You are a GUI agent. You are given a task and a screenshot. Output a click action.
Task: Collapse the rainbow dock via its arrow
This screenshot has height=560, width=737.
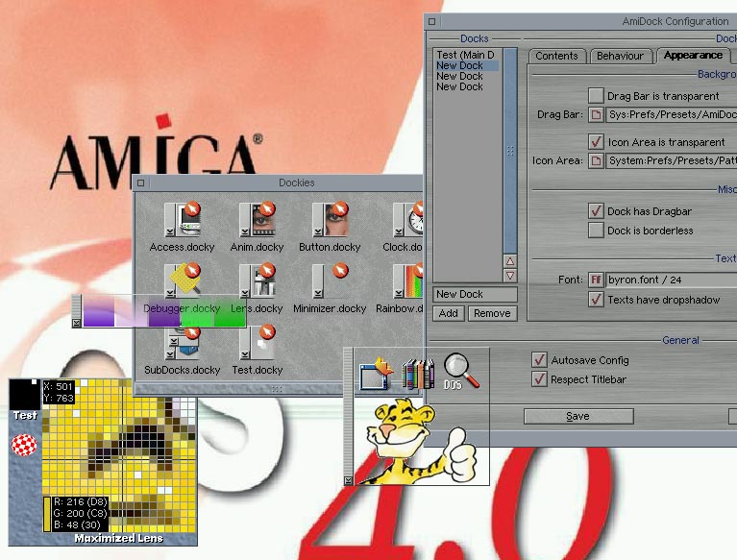click(x=76, y=323)
